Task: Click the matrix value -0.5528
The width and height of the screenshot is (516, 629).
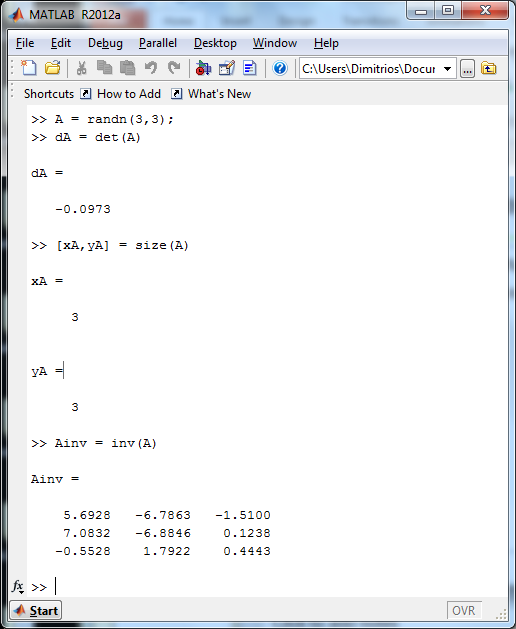Action: click(83, 551)
